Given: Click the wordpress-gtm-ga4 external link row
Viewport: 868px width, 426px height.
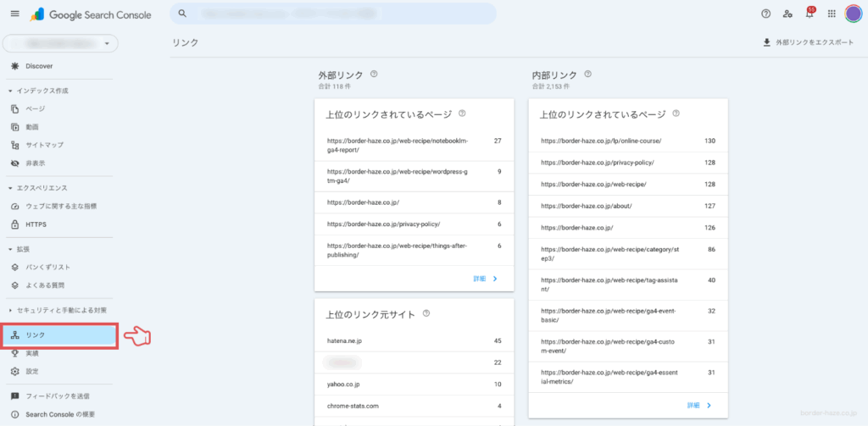Looking at the screenshot, I should [x=414, y=176].
